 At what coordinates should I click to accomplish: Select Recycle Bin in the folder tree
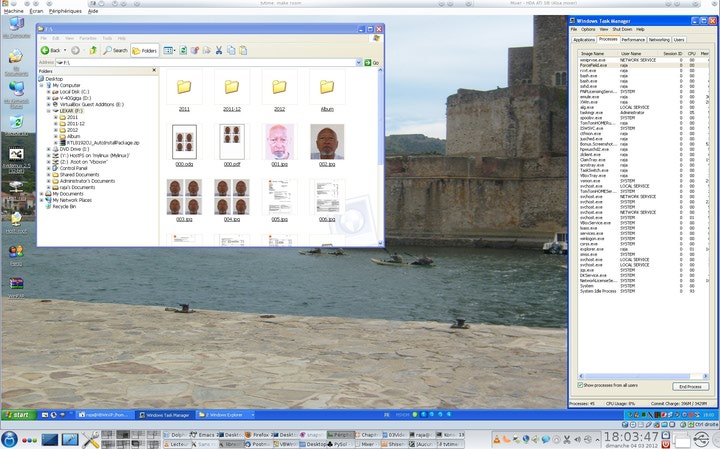(64, 207)
